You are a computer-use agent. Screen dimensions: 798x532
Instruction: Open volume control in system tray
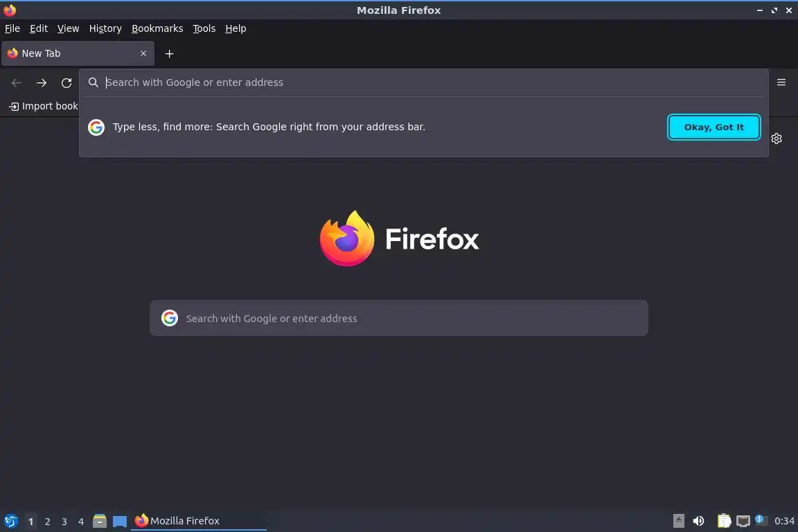pyautogui.click(x=698, y=521)
